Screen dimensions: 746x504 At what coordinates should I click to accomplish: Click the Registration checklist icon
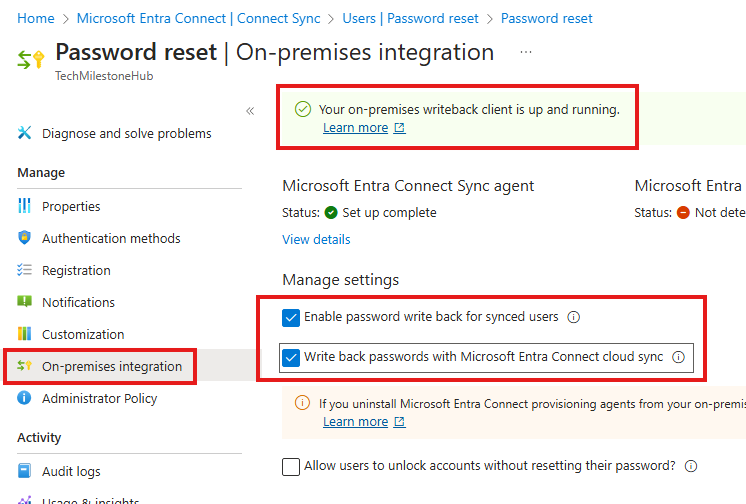[x=25, y=270]
